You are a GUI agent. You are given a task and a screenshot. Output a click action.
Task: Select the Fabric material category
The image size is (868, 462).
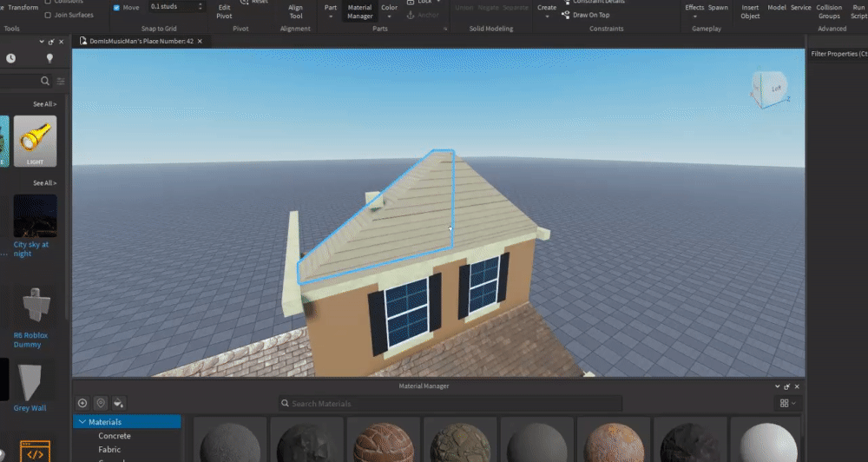[109, 450]
